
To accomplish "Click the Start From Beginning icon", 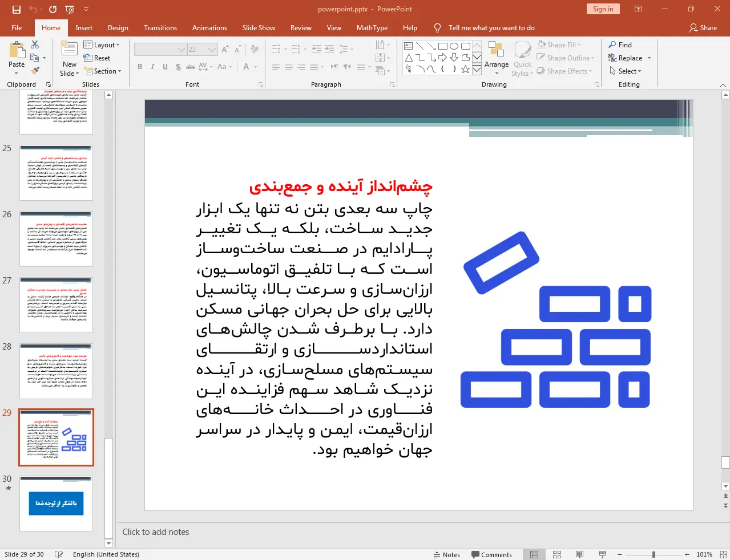I will (70, 9).
